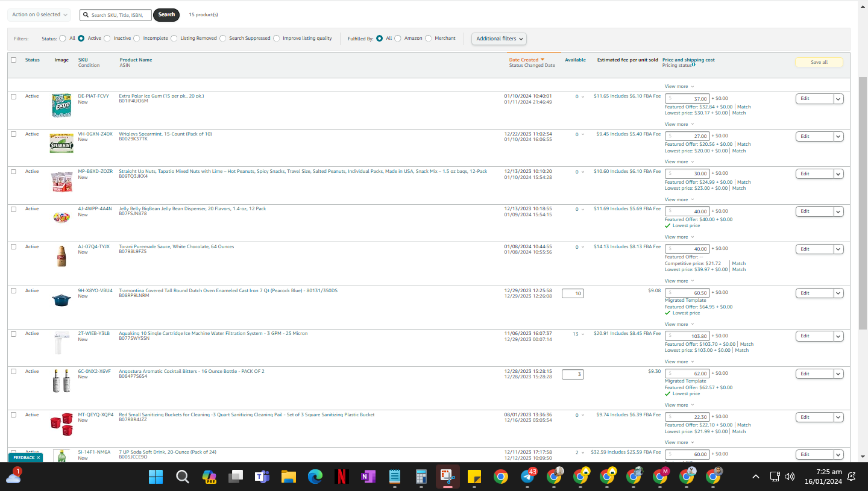Select the Extra Polar Ice Gum row checkbox
Screen dimensions: 868x491
pyautogui.click(x=14, y=96)
